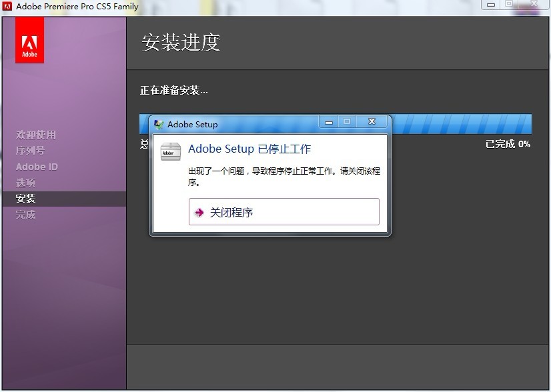551x392 pixels.
Task: Select the 完成 step in sidebar
Action: click(25, 214)
